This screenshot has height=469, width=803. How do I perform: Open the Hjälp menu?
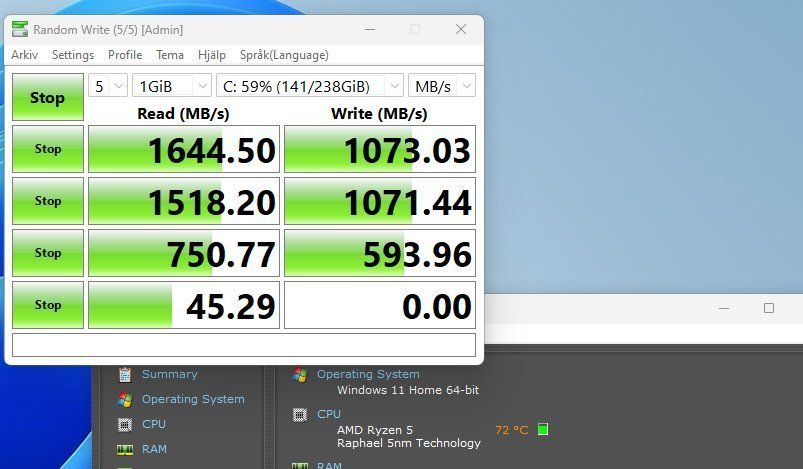point(212,55)
